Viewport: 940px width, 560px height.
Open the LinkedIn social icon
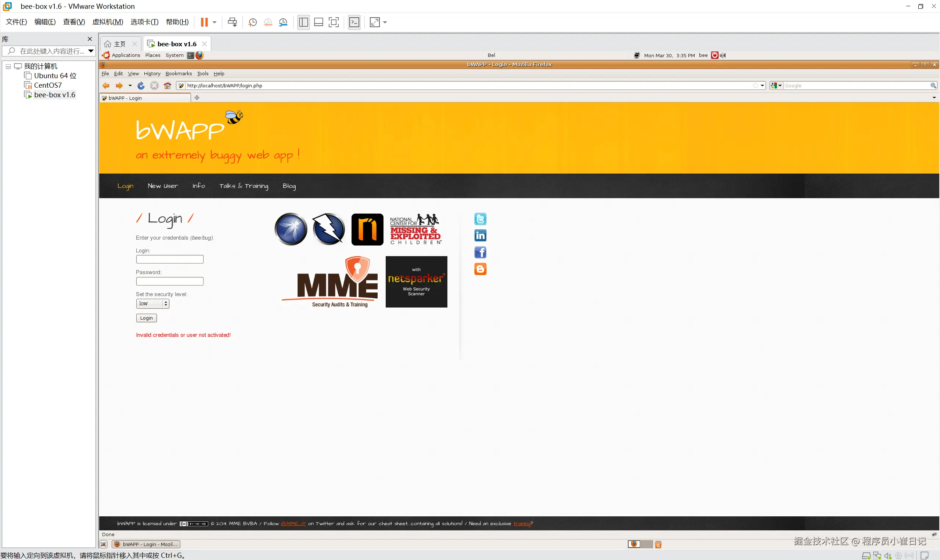click(480, 236)
